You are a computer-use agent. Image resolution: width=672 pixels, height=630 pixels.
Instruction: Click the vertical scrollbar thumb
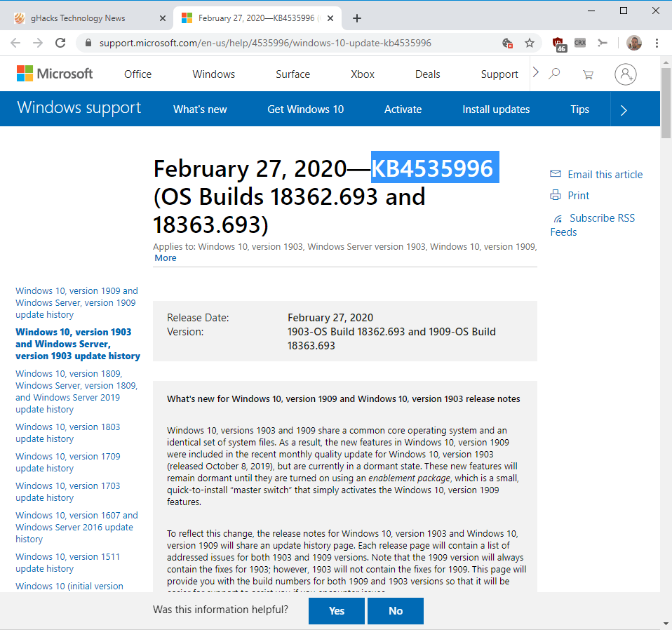(x=666, y=103)
